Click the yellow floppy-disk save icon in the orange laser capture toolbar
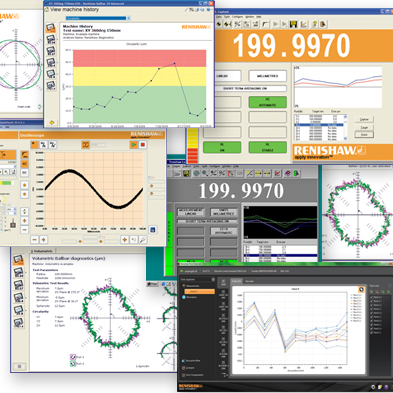 [x=293, y=24]
